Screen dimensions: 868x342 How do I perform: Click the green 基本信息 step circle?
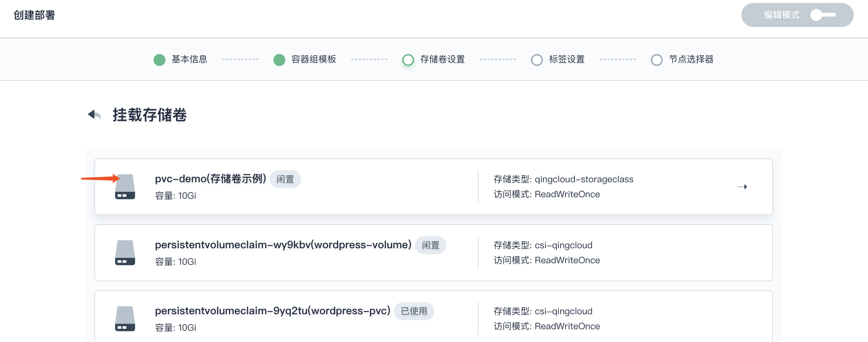click(x=160, y=60)
